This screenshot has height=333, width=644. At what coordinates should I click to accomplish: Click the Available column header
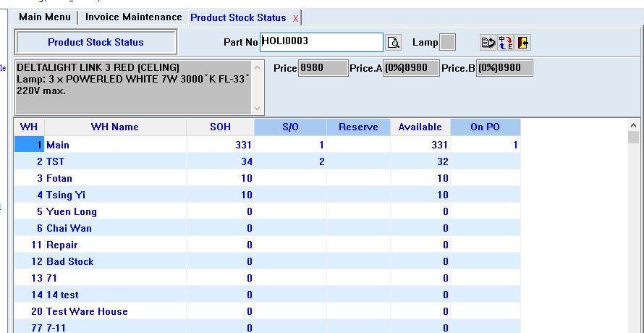[x=420, y=127]
